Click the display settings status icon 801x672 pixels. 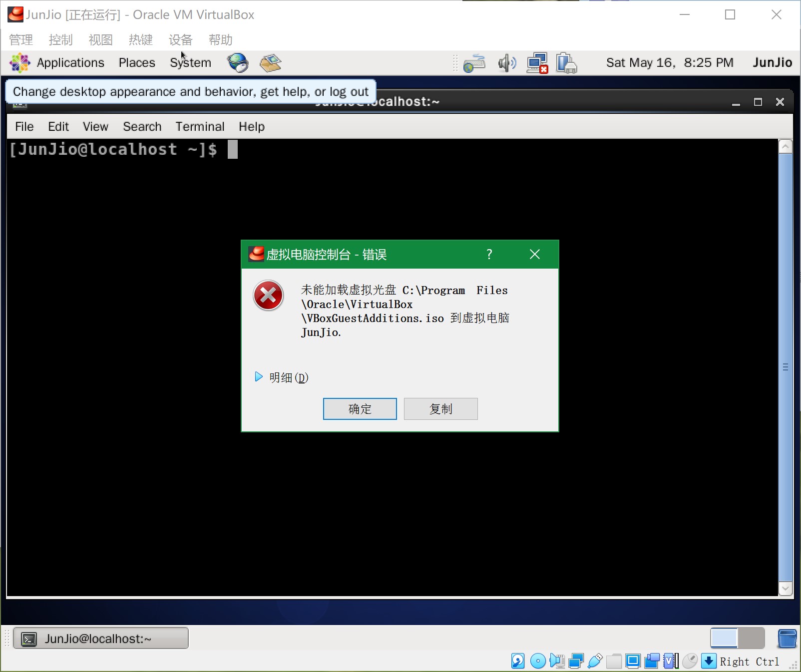(633, 661)
